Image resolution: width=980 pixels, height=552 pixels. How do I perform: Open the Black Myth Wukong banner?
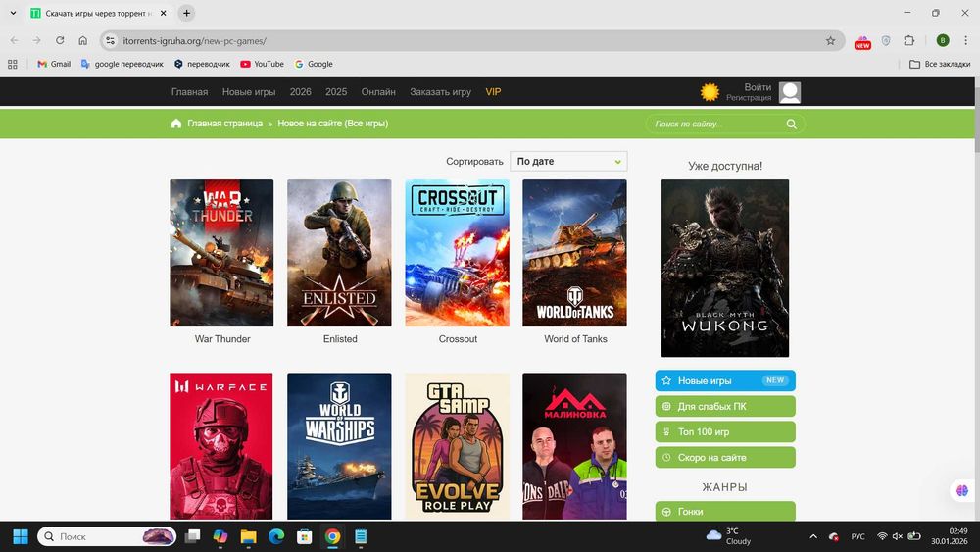click(x=725, y=269)
